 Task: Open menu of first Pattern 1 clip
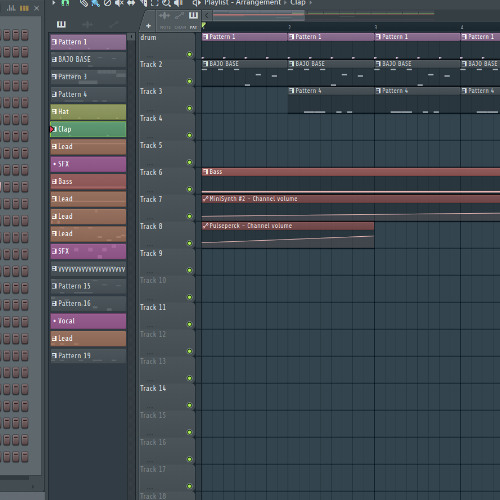point(205,37)
